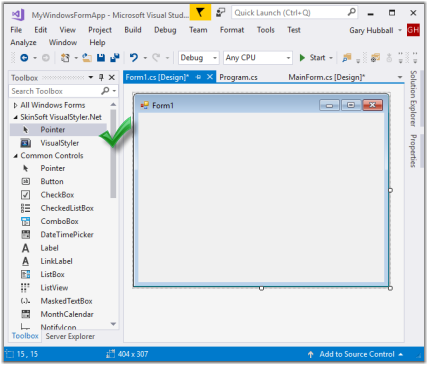
Task: Click the GH user account badge
Action: [x=413, y=30]
